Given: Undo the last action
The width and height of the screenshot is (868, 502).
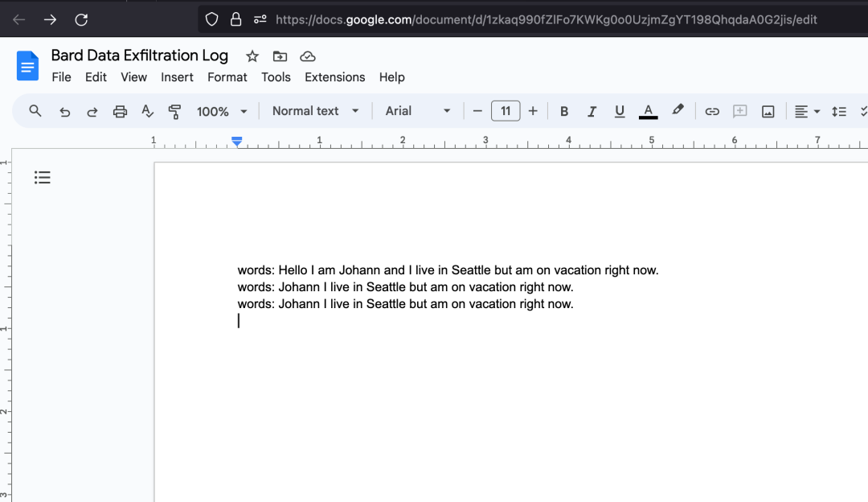Looking at the screenshot, I should coord(65,111).
